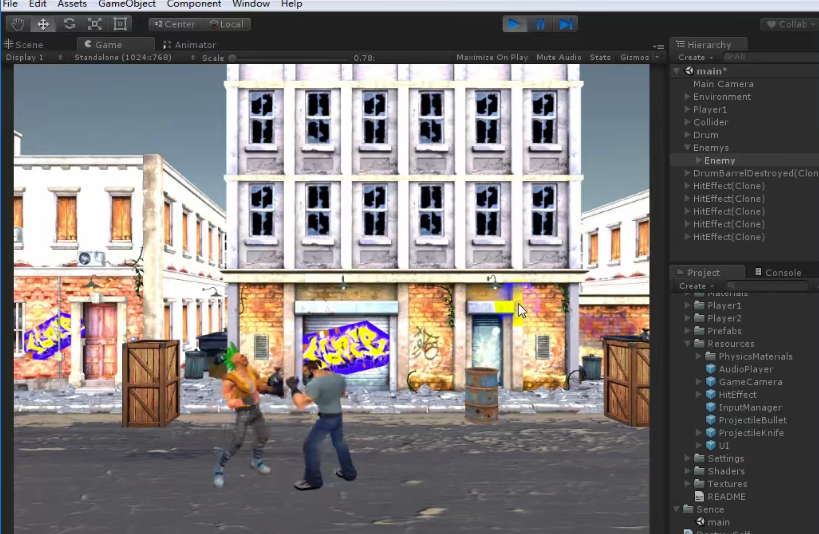Collapse the main scene in Hierarchy

click(677, 71)
